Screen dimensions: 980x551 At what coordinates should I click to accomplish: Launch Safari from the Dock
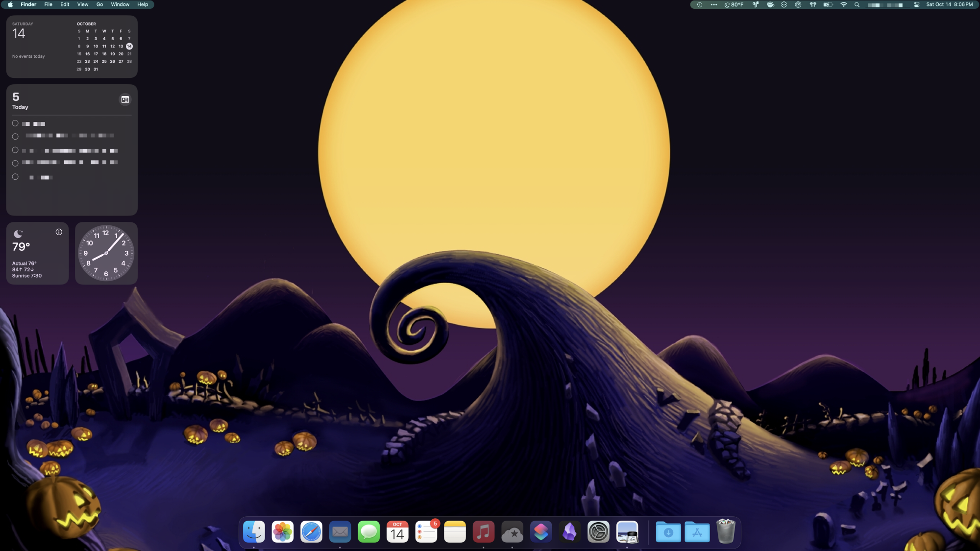311,531
